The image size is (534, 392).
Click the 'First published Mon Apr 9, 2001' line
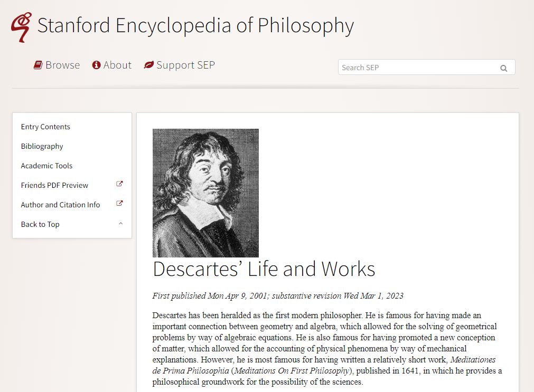click(x=278, y=295)
